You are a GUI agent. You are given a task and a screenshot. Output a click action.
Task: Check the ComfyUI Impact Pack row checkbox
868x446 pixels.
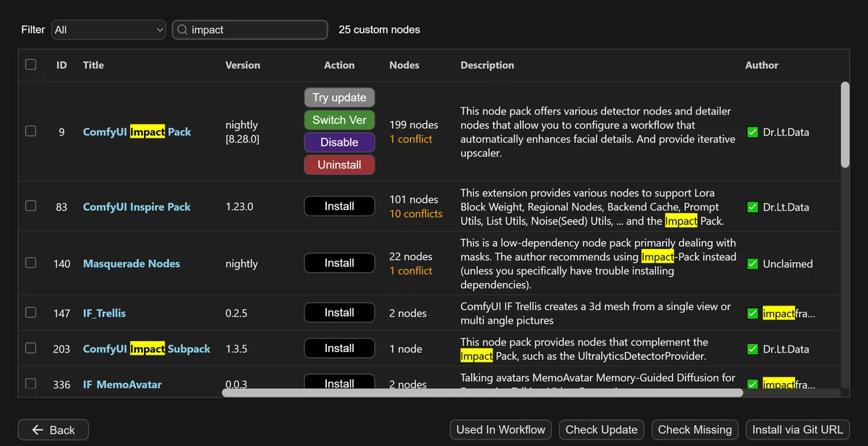[x=30, y=132]
